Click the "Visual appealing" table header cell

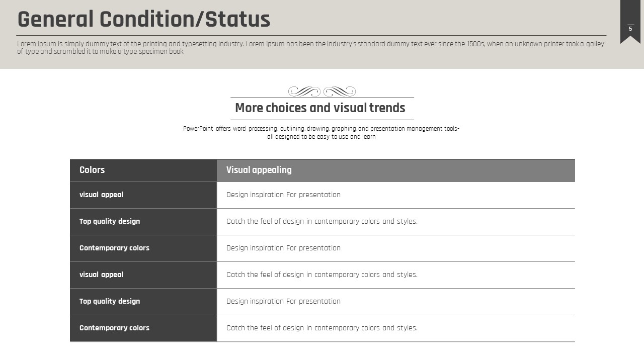(x=259, y=170)
